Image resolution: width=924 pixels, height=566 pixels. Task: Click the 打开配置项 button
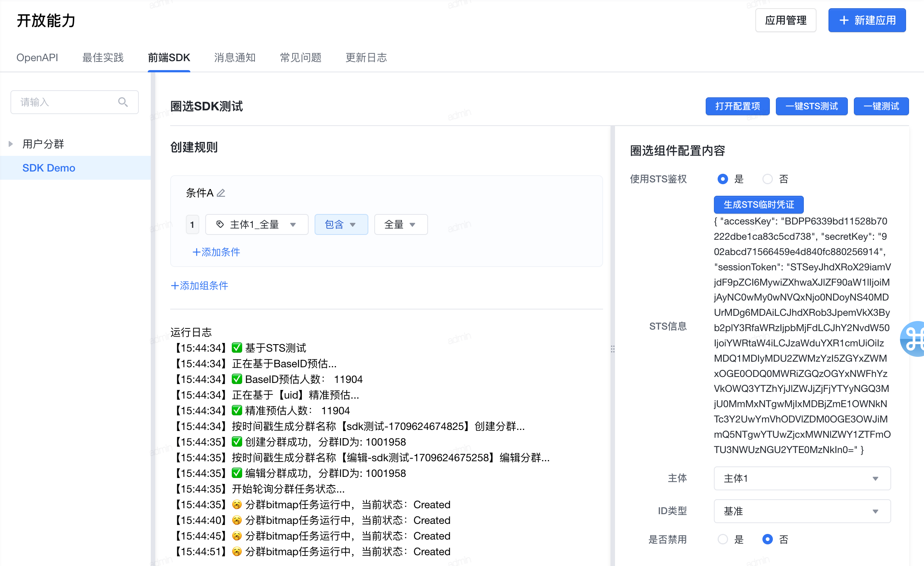pos(737,106)
